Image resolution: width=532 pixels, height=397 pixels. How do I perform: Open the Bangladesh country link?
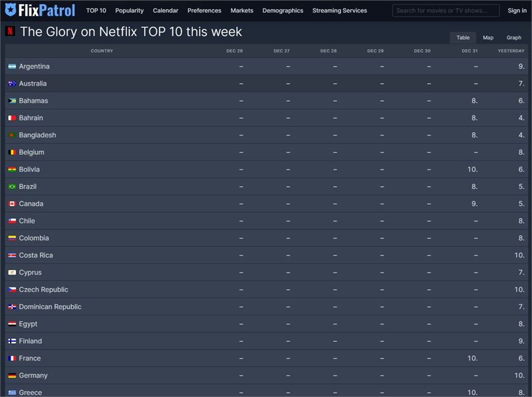[38, 135]
